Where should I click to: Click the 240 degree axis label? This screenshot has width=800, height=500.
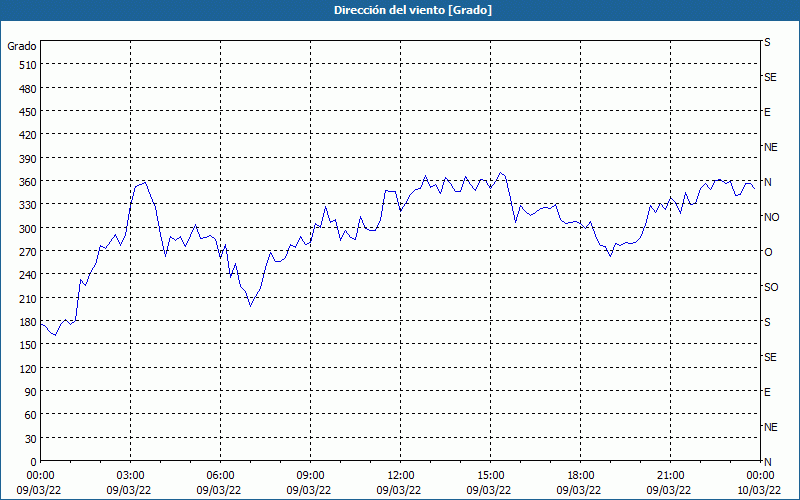[28, 275]
